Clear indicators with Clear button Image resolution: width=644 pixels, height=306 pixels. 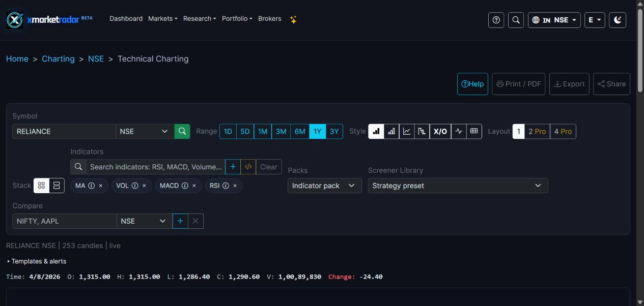(x=269, y=167)
